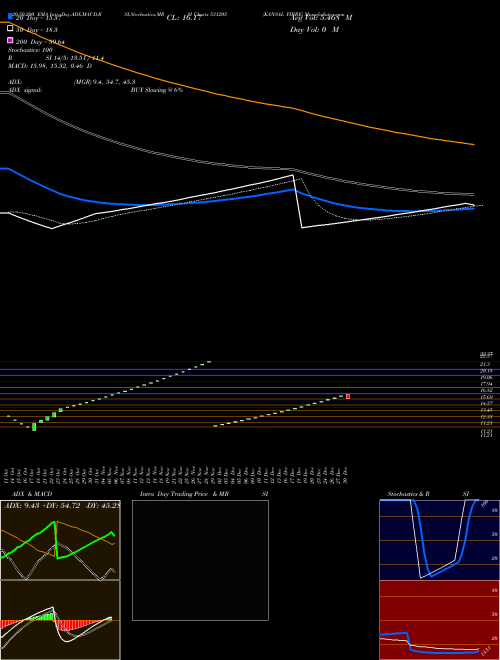Click the tall green candlestick at the October low
500x660 pixels.
(x=34, y=427)
